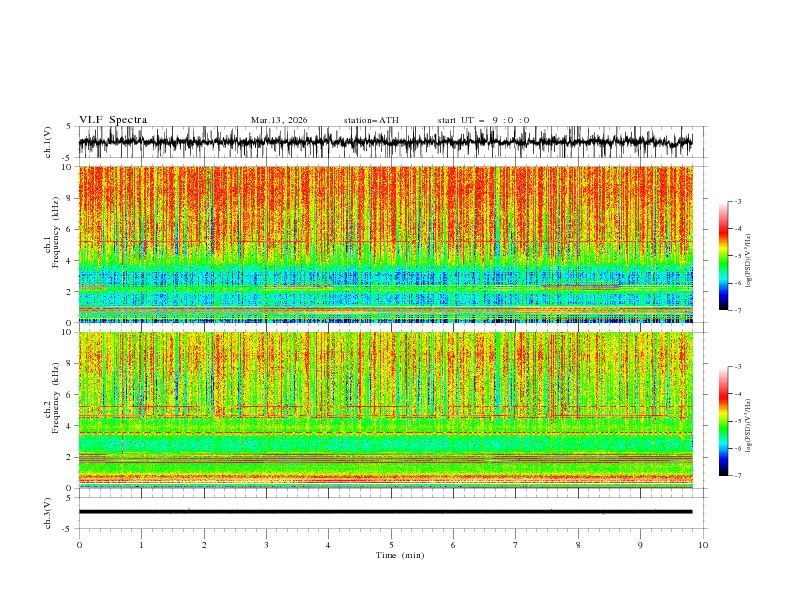Click the ch.3 voltage trace plot

[x=385, y=513]
